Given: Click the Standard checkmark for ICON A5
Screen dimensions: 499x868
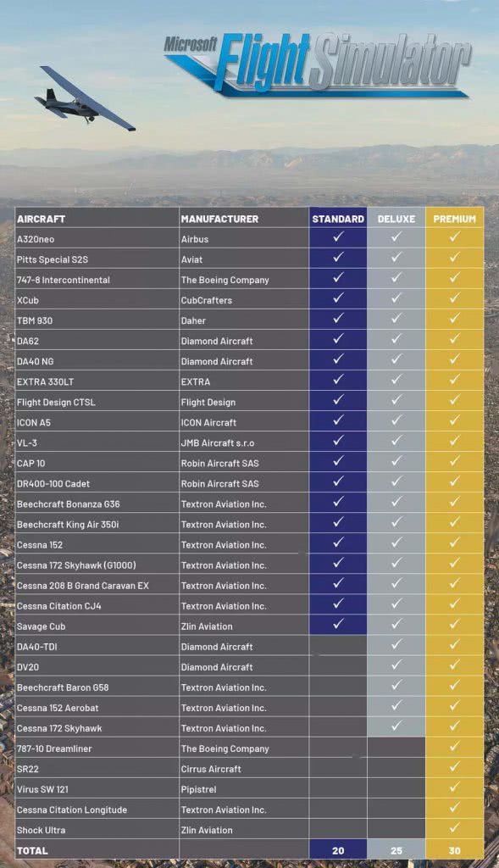Looking at the screenshot, I should pyautogui.click(x=338, y=420).
